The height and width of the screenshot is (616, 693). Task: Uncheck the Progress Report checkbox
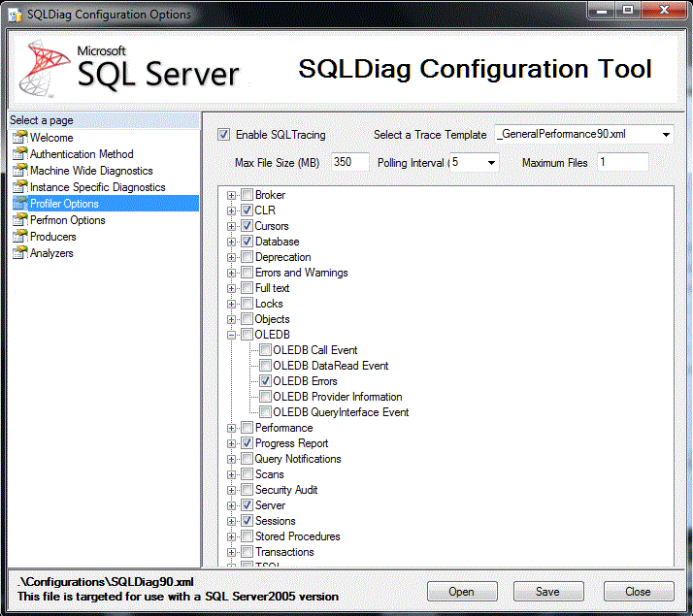pos(247,443)
